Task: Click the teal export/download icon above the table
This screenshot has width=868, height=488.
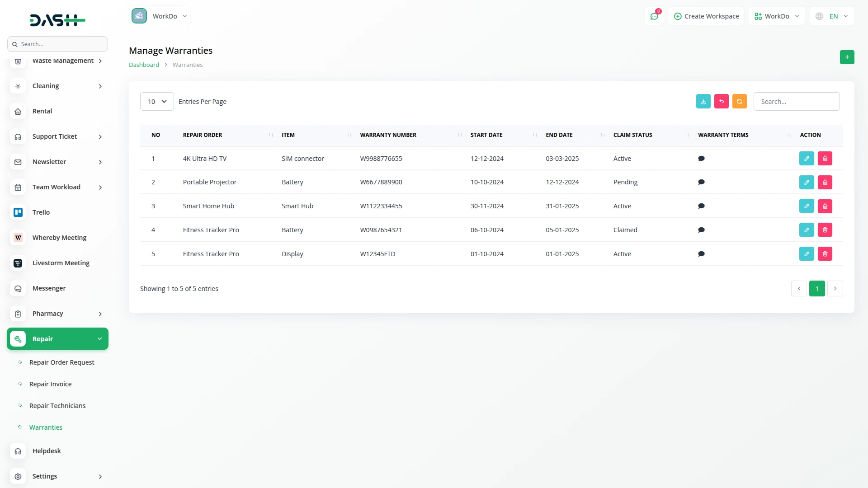Action: pyautogui.click(x=703, y=101)
